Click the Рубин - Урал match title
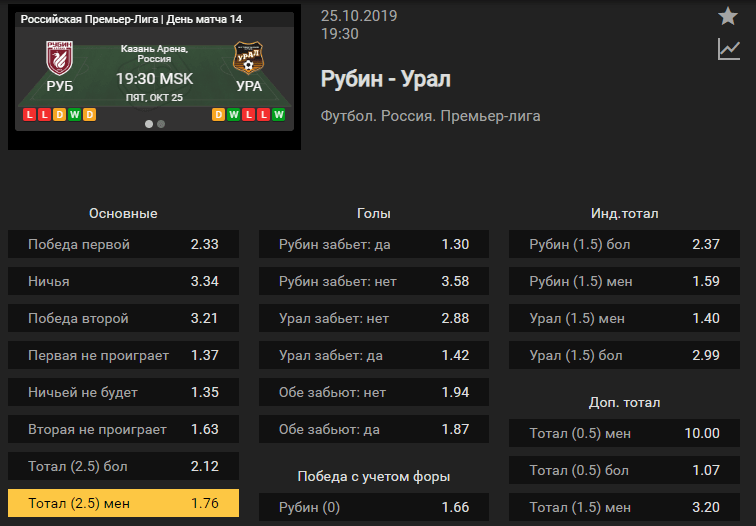The height and width of the screenshot is (526, 756). click(x=386, y=79)
